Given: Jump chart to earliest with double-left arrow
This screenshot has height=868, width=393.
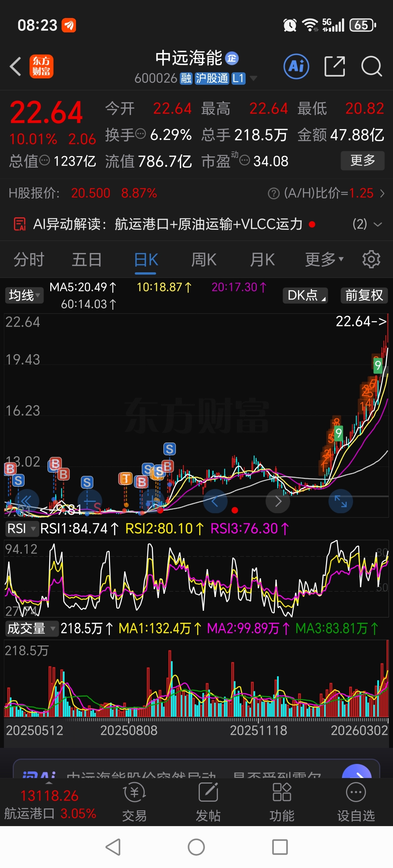Looking at the screenshot, I should point(26,501).
